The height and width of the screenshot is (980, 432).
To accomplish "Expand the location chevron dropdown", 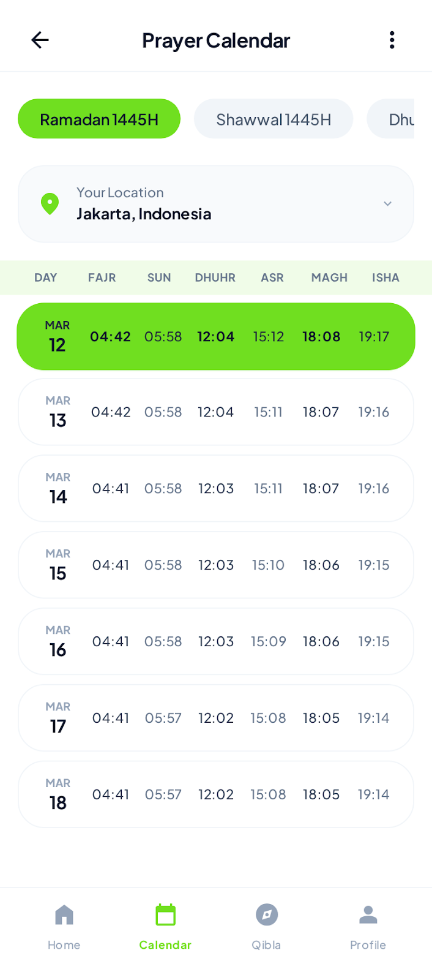I will pyautogui.click(x=387, y=204).
